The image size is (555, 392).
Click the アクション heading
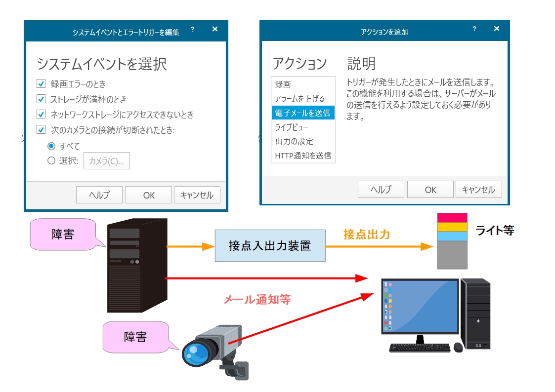pos(300,64)
